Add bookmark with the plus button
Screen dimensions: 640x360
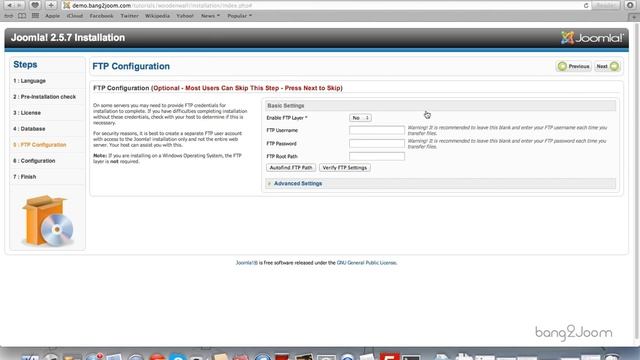pos(51,5)
